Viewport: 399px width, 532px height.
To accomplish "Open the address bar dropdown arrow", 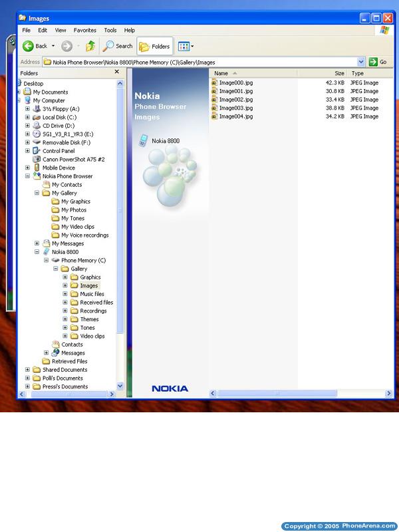I will (x=361, y=62).
